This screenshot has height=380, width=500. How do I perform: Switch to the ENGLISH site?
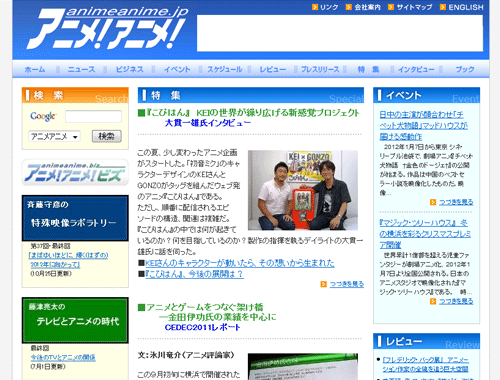[x=466, y=7]
